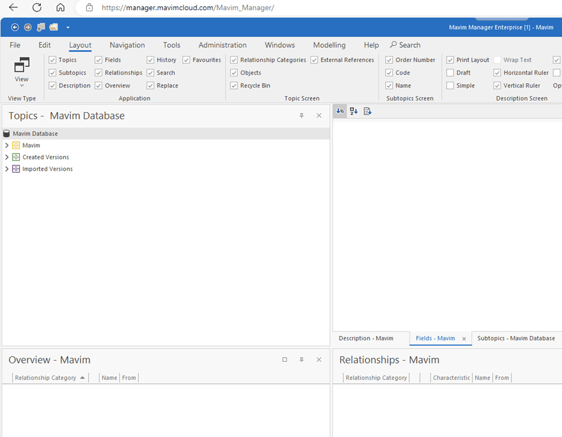The height and width of the screenshot is (437, 562).
Task: Click Relationships Characteristic column header
Action: pos(451,378)
